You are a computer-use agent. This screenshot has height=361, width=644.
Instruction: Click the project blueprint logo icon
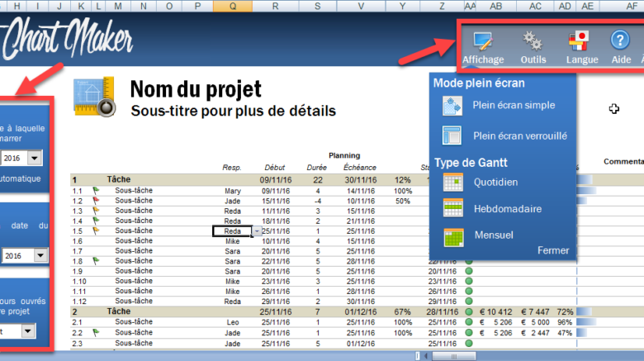tap(92, 97)
